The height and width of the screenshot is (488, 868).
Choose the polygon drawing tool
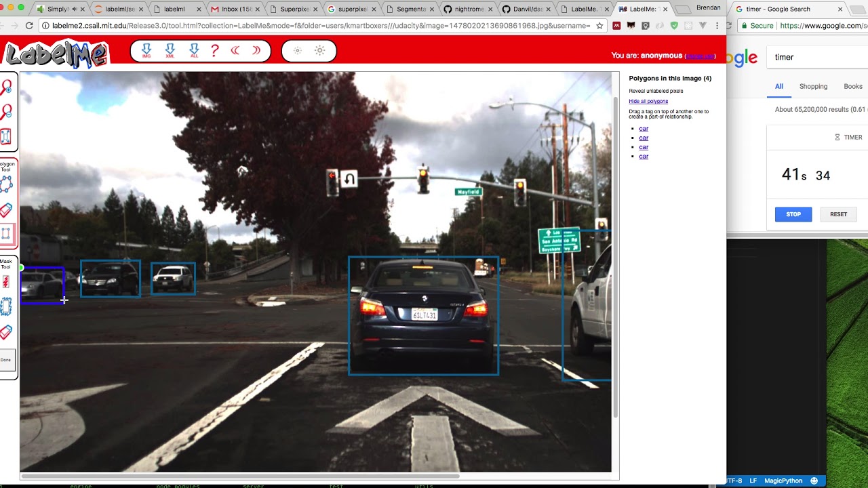point(6,184)
